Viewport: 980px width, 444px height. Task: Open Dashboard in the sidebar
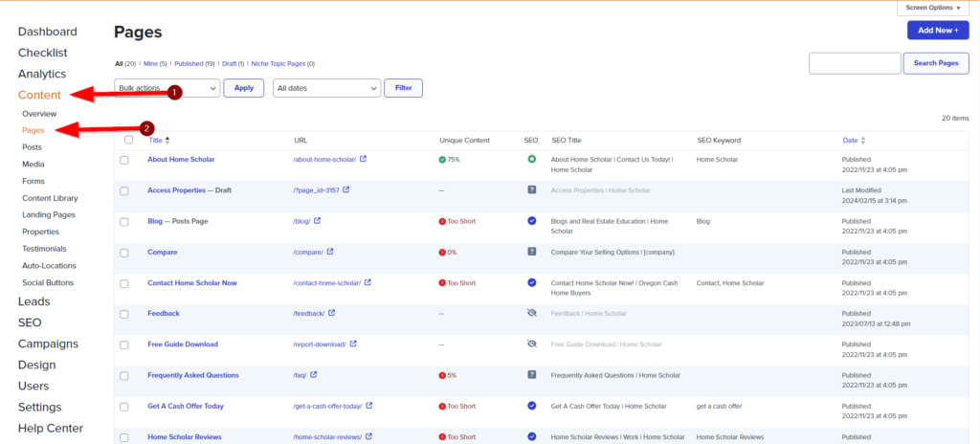tap(48, 32)
